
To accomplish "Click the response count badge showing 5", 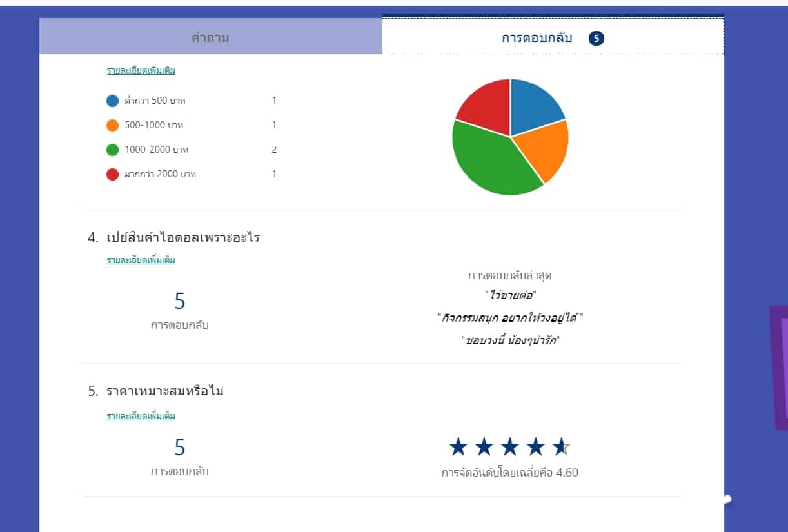I will (x=596, y=38).
